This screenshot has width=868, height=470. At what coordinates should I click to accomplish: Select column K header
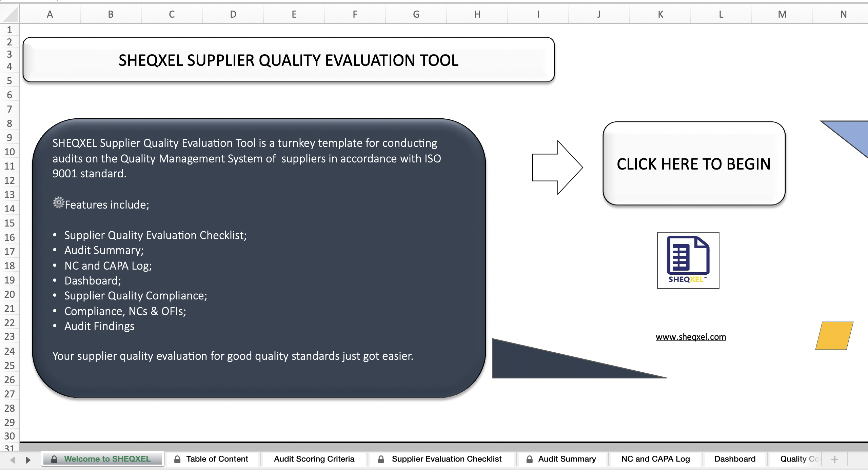click(x=660, y=14)
